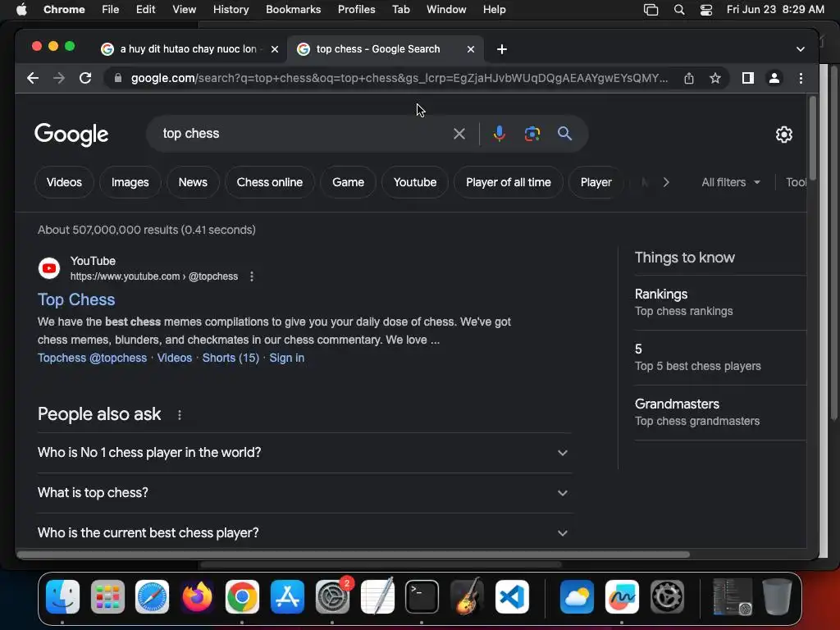The height and width of the screenshot is (630, 840).
Task: Open GarageBand from the dock
Action: coord(467,596)
